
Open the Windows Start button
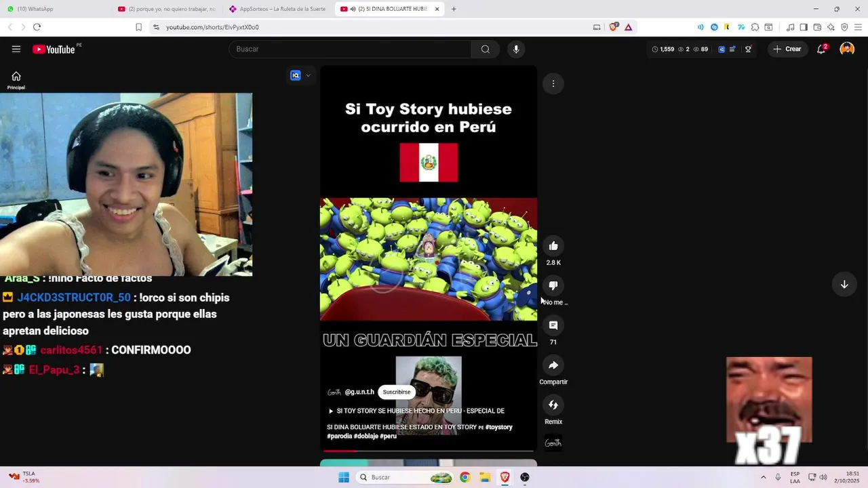tap(344, 477)
